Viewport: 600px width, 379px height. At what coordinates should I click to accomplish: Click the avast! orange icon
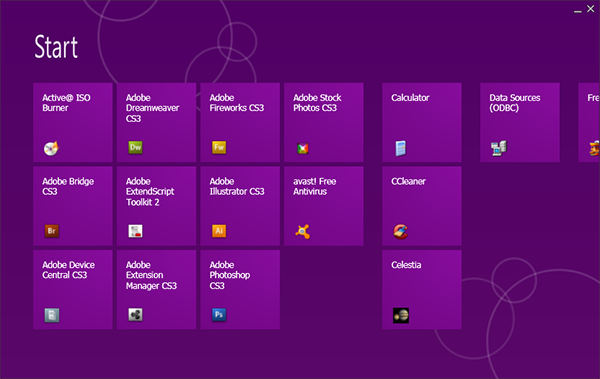[303, 232]
